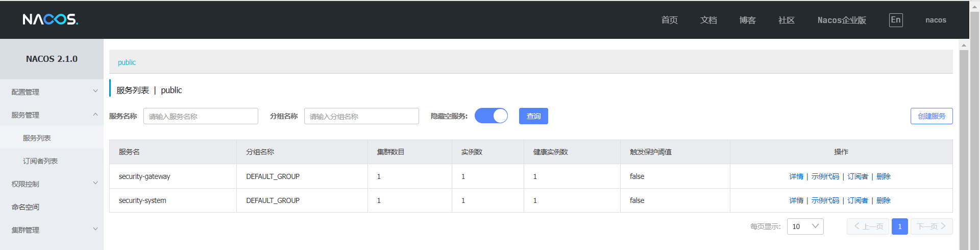The image size is (980, 250).
Task: Open 订阅者列表 in the sidebar
Action: 40,161
